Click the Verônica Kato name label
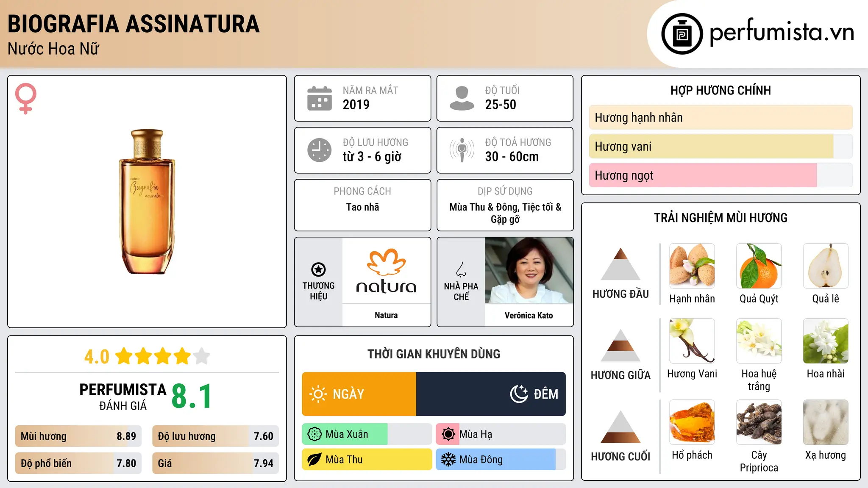868x488 pixels. pos(529,315)
